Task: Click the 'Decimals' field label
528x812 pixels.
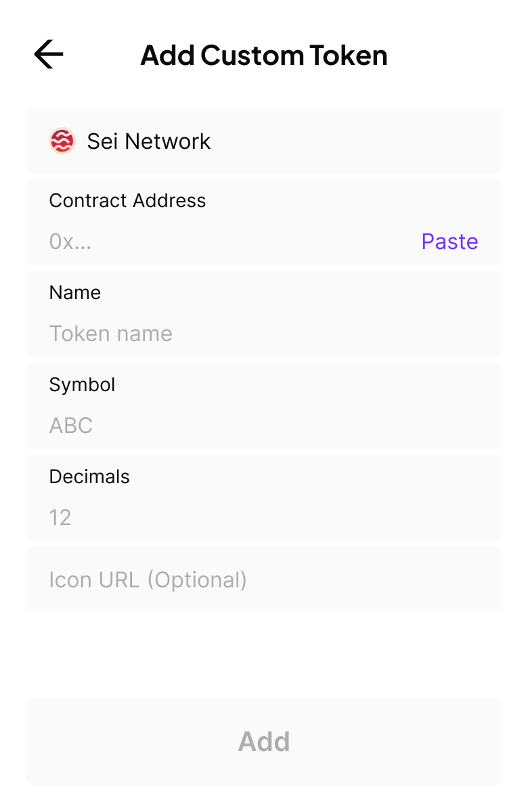Action: [x=89, y=476]
